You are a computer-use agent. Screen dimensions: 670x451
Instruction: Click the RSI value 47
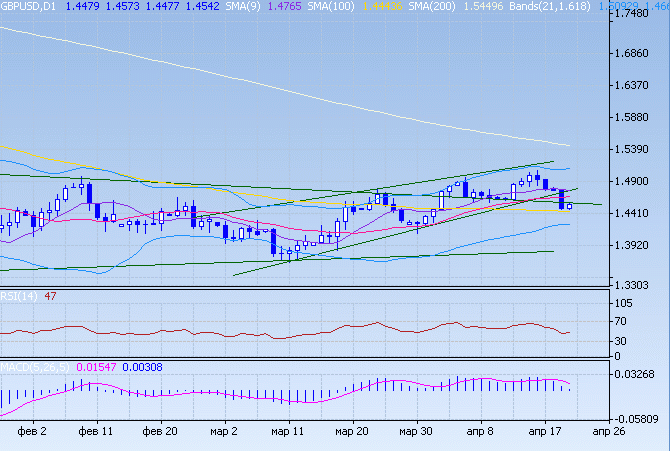tap(50, 296)
